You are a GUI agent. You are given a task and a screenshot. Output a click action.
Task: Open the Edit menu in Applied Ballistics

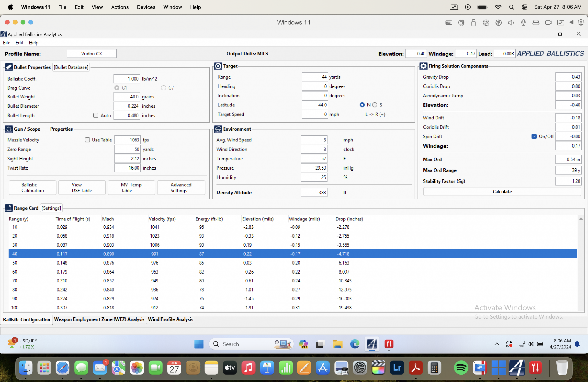[19, 43]
